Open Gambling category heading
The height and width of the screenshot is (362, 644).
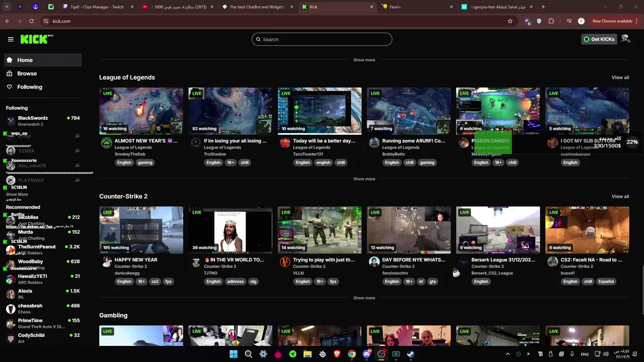click(113, 315)
